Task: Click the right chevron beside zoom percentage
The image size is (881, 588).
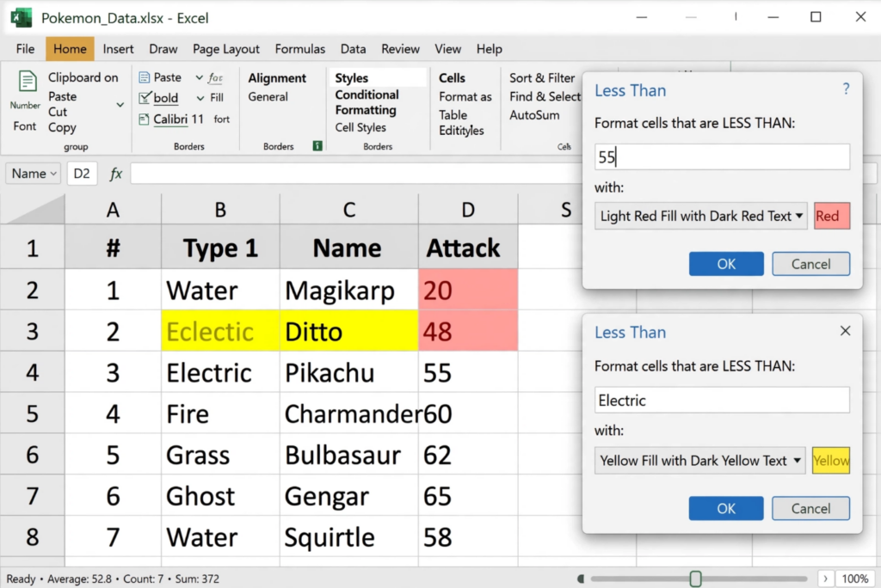Action: [825, 579]
